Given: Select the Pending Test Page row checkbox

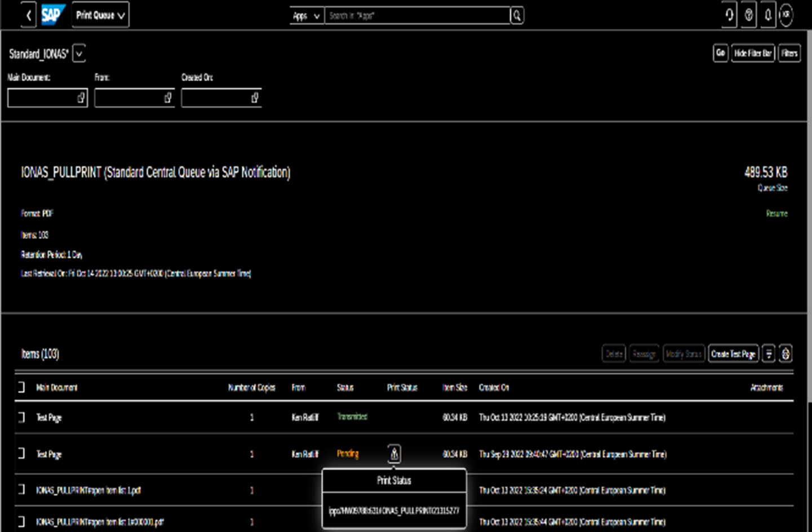Looking at the screenshot, I should point(21,454).
